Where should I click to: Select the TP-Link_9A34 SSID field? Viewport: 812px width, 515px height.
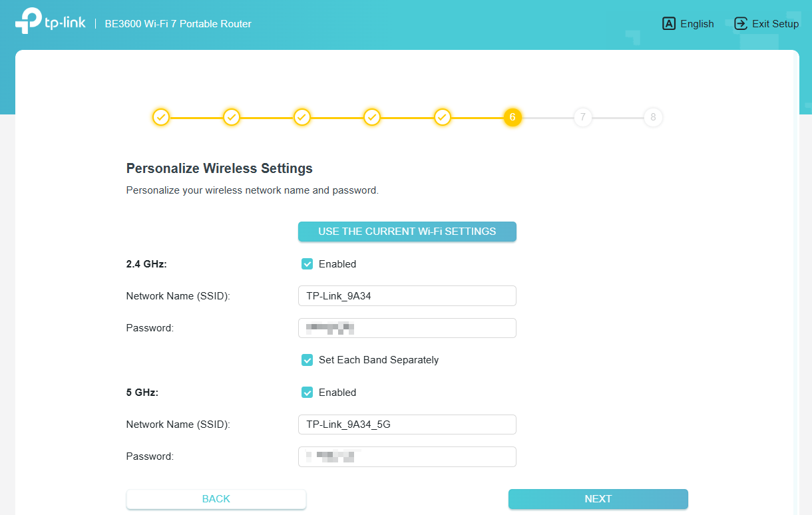pos(407,295)
